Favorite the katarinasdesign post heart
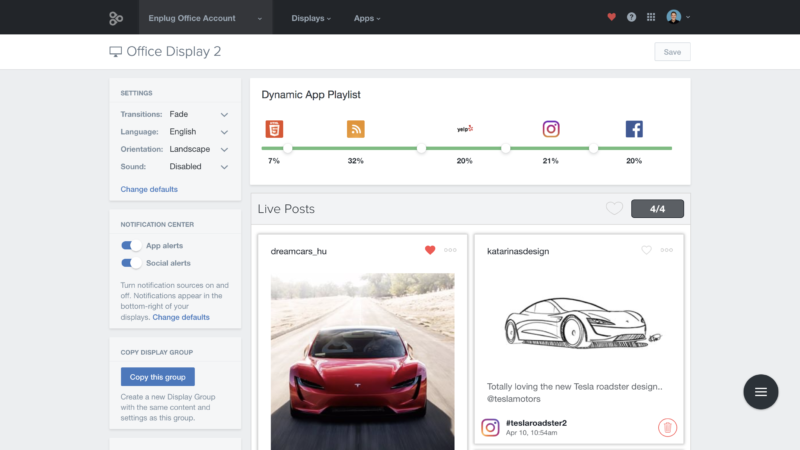The height and width of the screenshot is (450, 800). [x=646, y=250]
